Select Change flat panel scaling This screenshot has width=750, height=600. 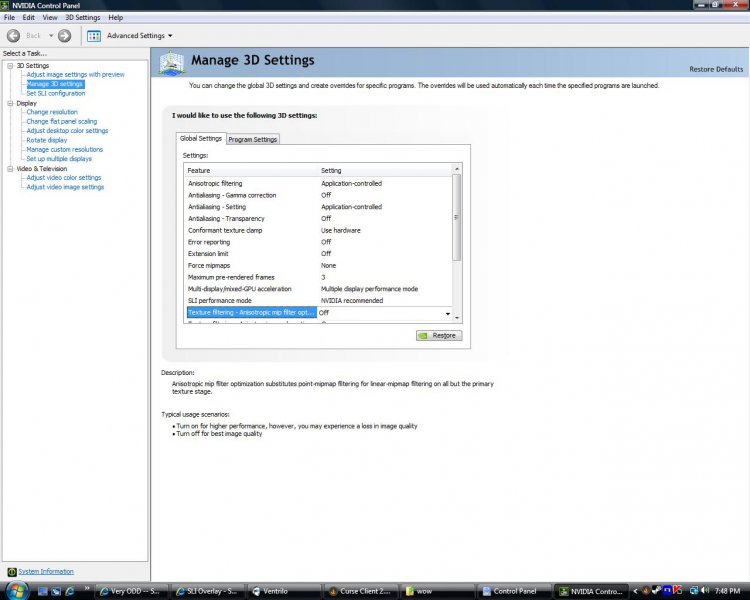[x=62, y=122]
